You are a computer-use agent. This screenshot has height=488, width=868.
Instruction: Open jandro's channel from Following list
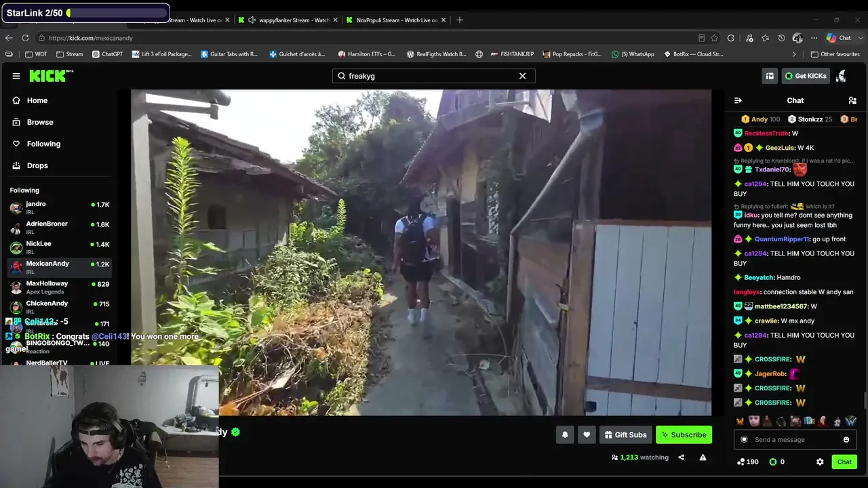point(59,208)
